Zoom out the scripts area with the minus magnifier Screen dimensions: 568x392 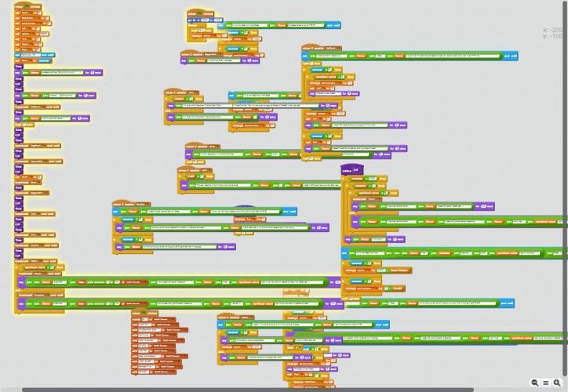(535, 383)
